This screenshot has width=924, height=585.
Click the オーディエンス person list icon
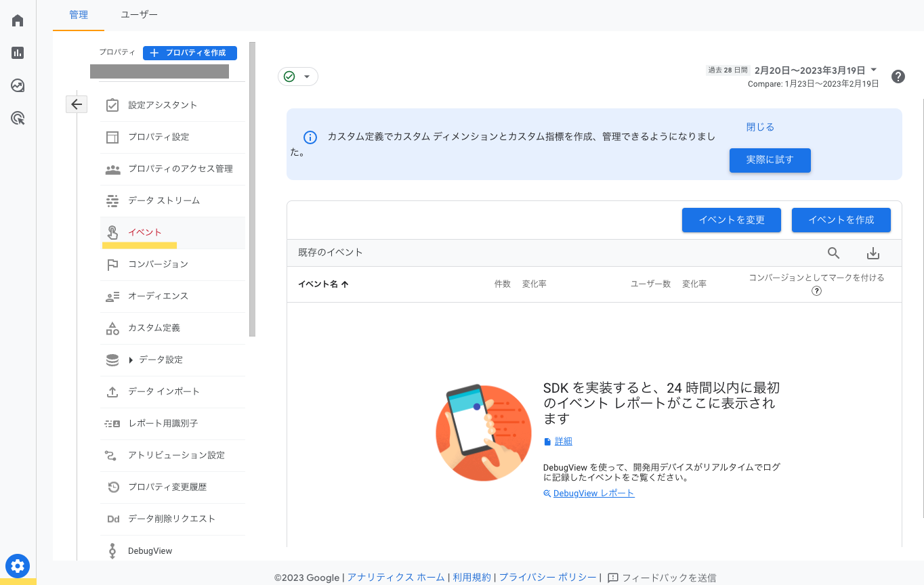click(112, 297)
